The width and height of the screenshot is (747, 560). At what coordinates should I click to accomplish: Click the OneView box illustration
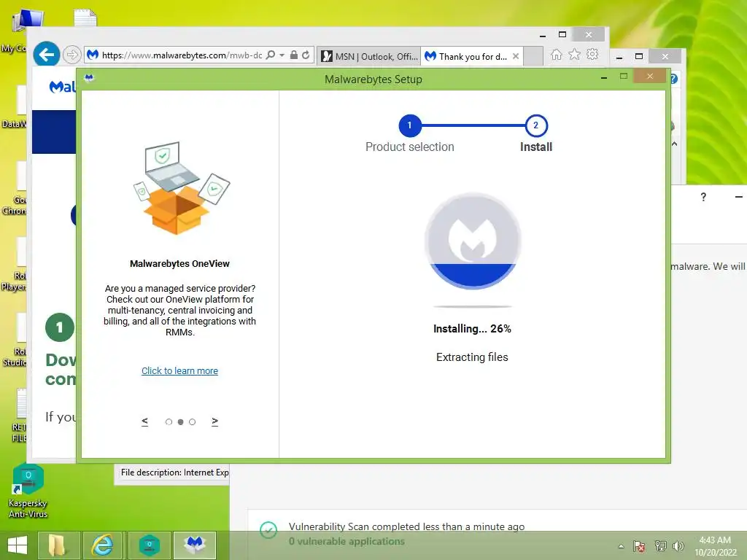tap(181, 189)
